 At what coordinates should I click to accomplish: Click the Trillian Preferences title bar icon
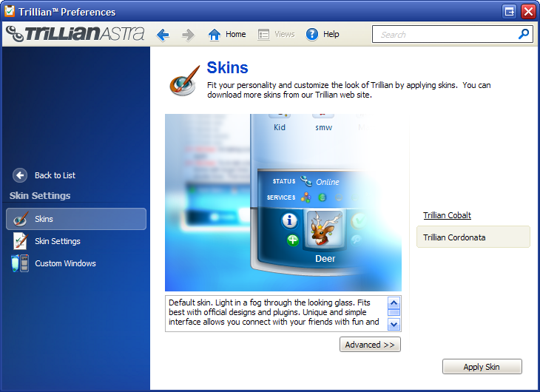tap(10, 11)
